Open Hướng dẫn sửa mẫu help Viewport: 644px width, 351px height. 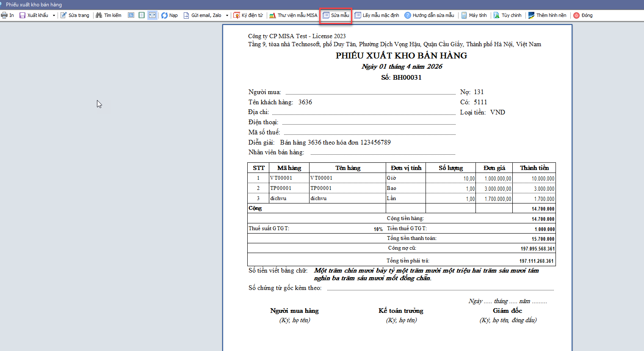(x=429, y=15)
